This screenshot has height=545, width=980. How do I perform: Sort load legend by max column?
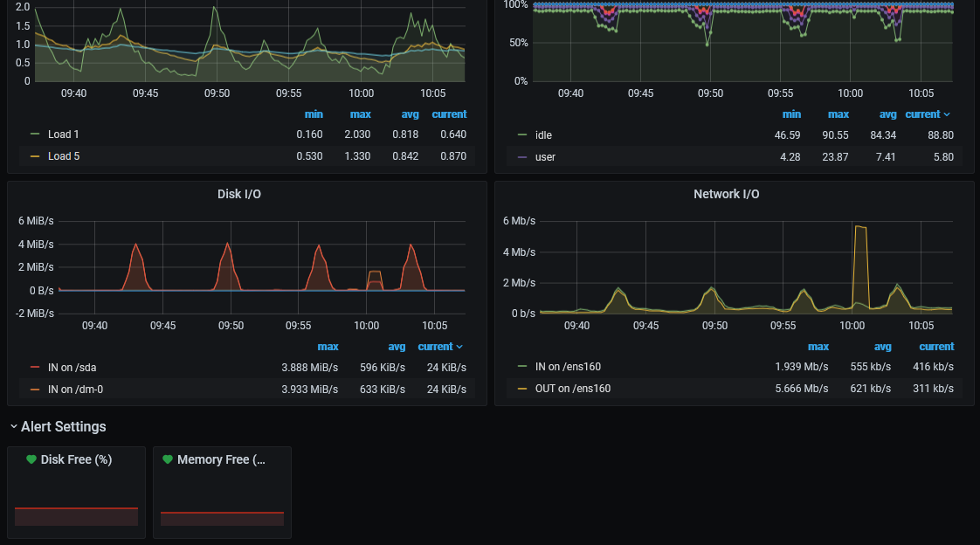(x=360, y=114)
